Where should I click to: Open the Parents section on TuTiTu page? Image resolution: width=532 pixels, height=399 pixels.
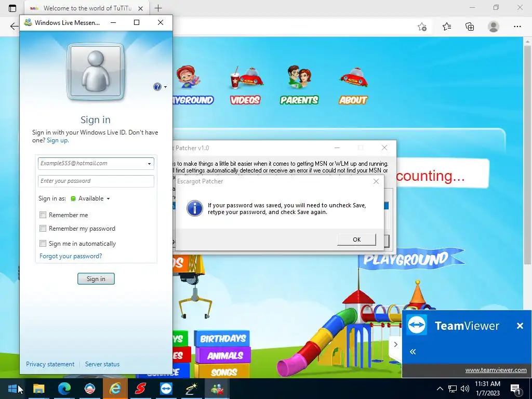click(299, 86)
